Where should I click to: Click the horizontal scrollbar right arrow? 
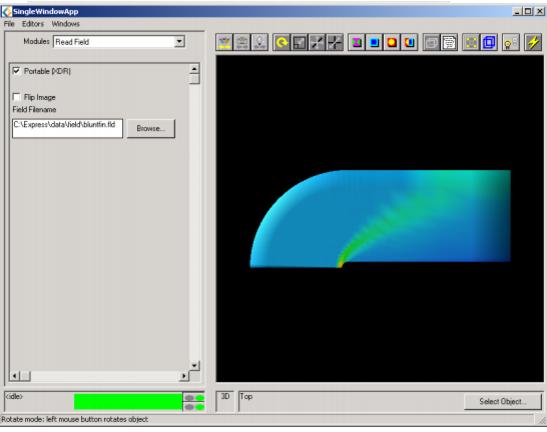[184, 376]
